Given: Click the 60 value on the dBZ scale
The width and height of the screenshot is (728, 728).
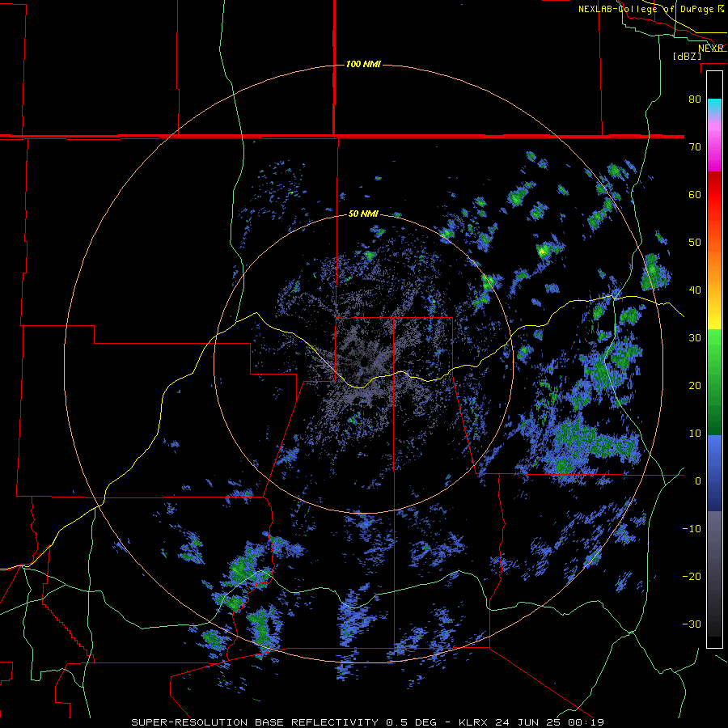Looking at the screenshot, I should 695,194.
